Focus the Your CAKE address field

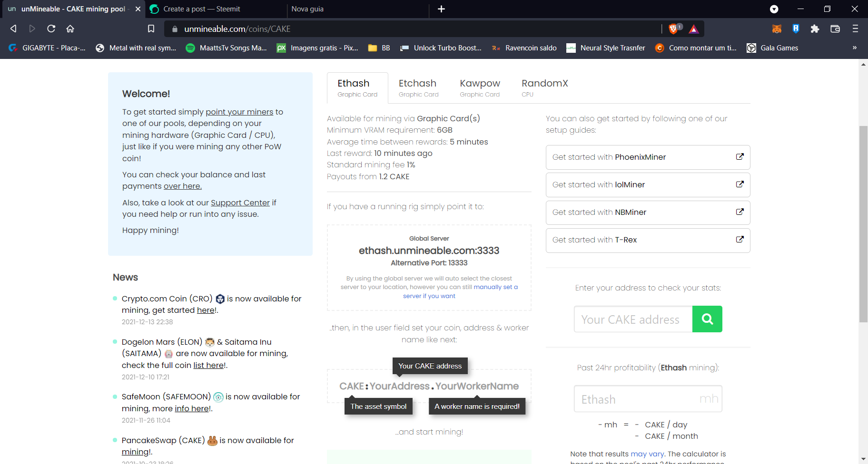tap(633, 319)
